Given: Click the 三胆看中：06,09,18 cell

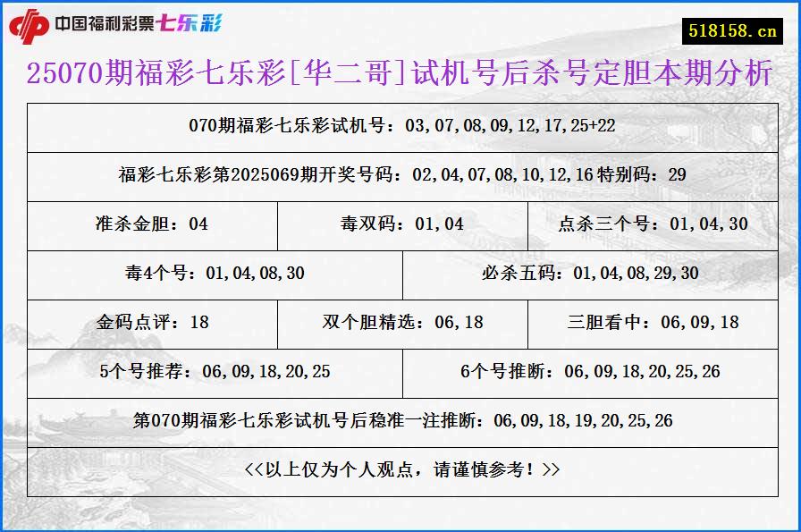Looking at the screenshot, I should tap(652, 324).
